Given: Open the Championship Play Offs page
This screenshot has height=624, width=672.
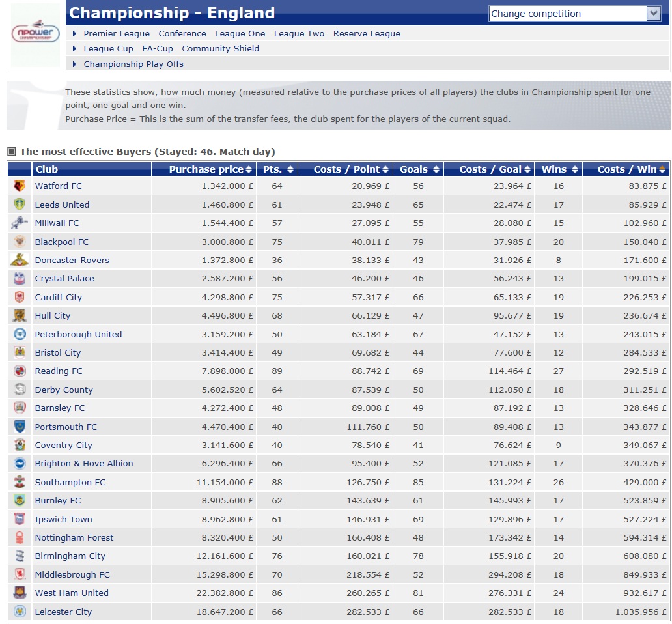Looking at the screenshot, I should click(x=133, y=64).
